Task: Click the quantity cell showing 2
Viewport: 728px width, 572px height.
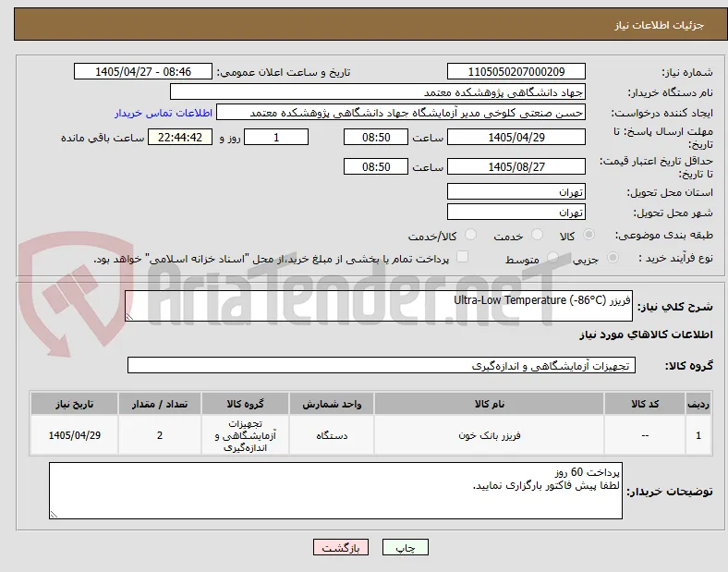Action: pyautogui.click(x=160, y=435)
